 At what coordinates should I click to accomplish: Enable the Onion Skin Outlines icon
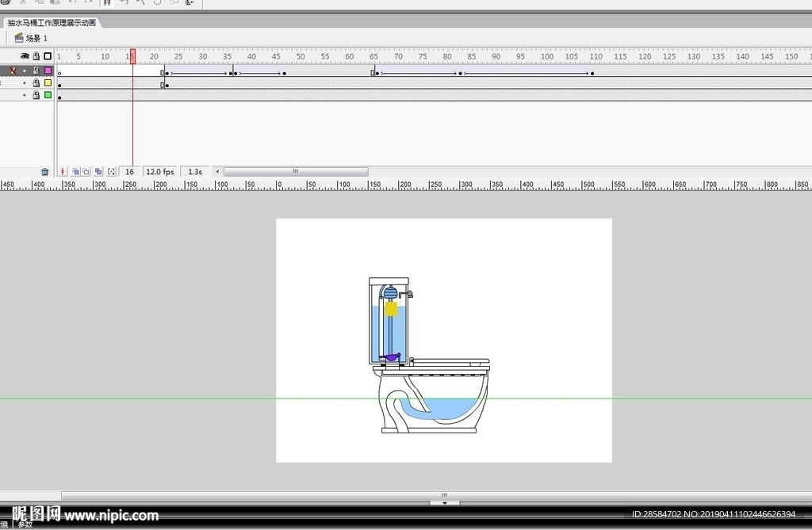(x=86, y=172)
